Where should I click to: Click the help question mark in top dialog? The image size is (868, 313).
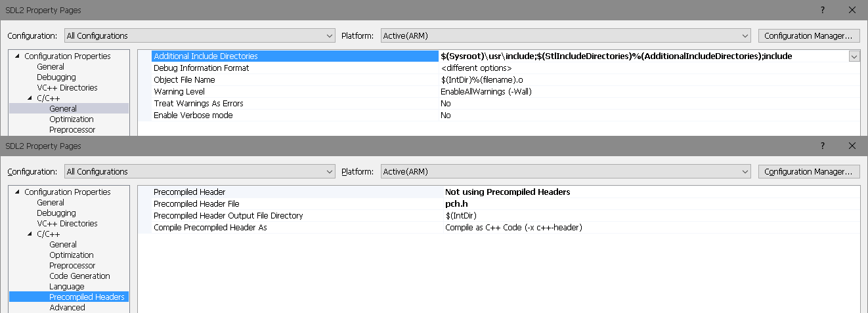[x=822, y=10]
